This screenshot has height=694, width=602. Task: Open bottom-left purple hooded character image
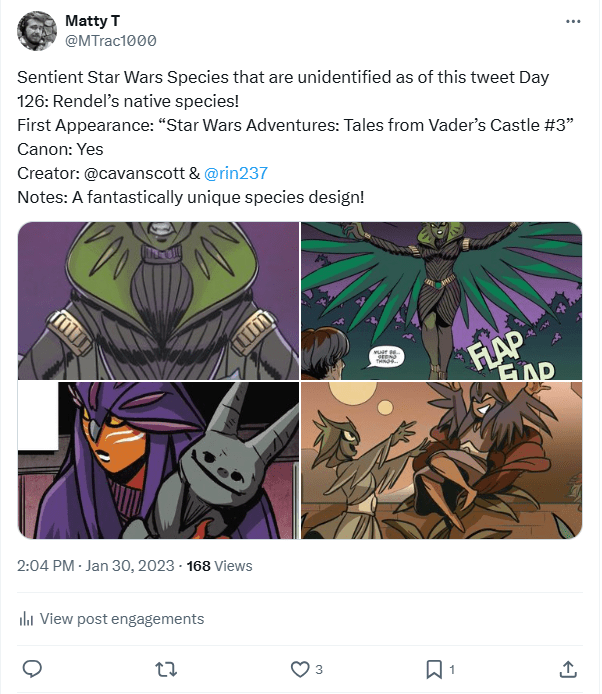158,460
